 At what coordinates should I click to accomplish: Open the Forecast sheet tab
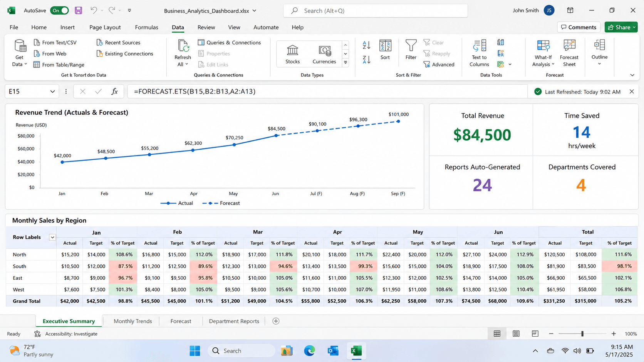(181, 321)
